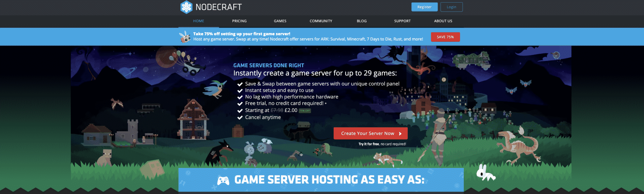Open the HOME navigation tab
This screenshot has width=644, height=194.
198,21
